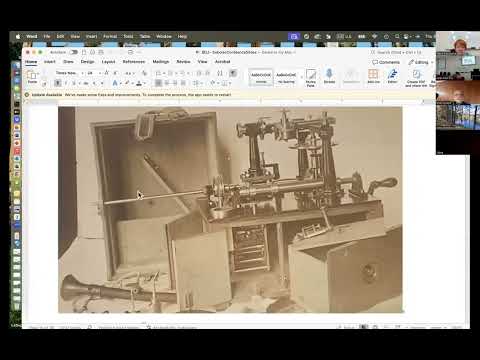Click the Sort A-Z icon
This screenshot has width=480, height=360.
[220, 73]
